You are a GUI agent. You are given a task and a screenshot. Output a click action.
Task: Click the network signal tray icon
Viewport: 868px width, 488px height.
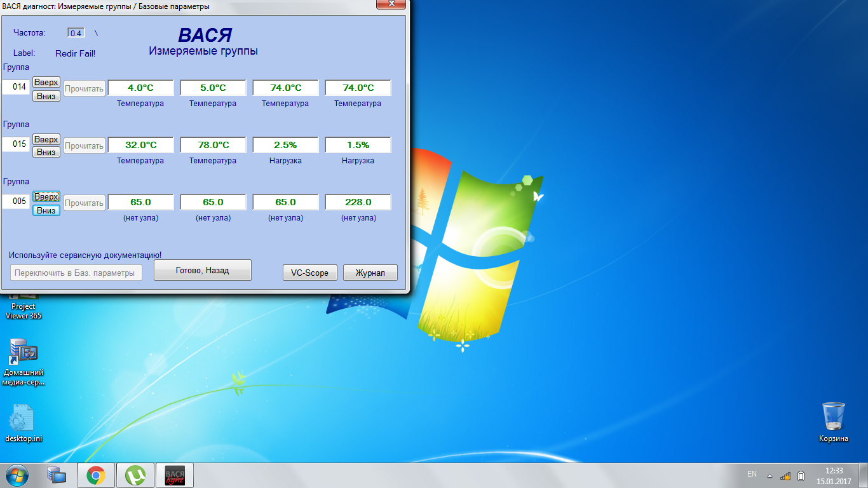coord(785,475)
